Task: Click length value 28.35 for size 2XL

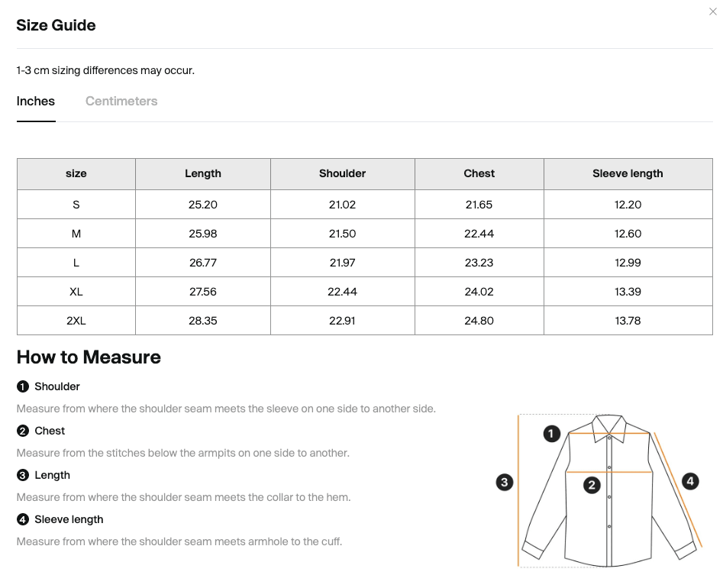Action: click(x=203, y=321)
